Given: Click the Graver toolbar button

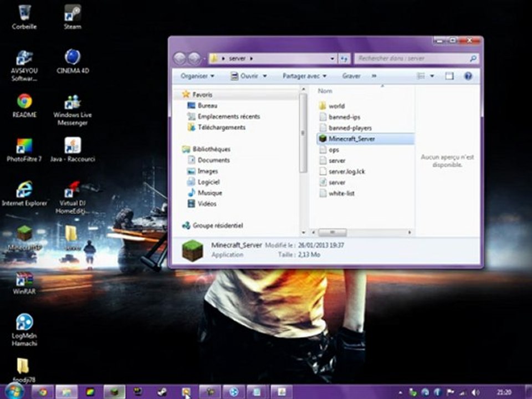Looking at the screenshot, I should tap(351, 76).
